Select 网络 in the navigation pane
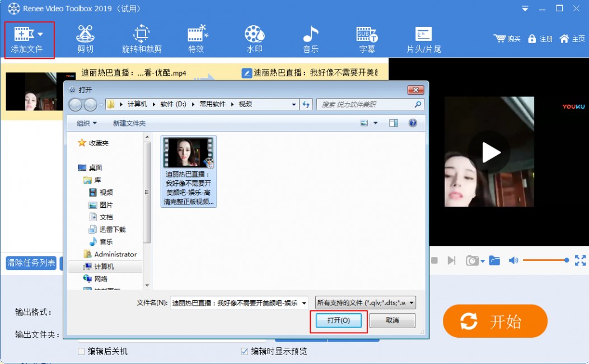The height and width of the screenshot is (364, 589). tap(95, 278)
